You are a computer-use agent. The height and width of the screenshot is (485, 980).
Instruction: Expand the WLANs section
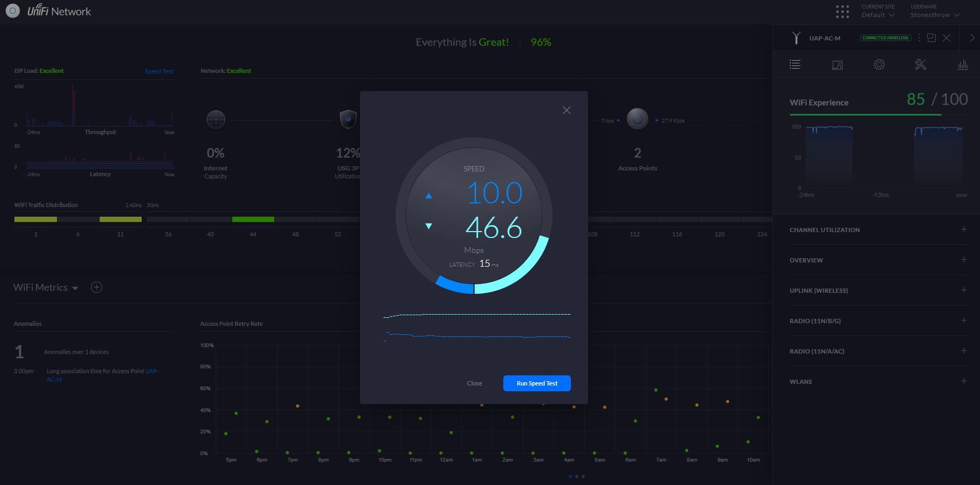coord(963,381)
